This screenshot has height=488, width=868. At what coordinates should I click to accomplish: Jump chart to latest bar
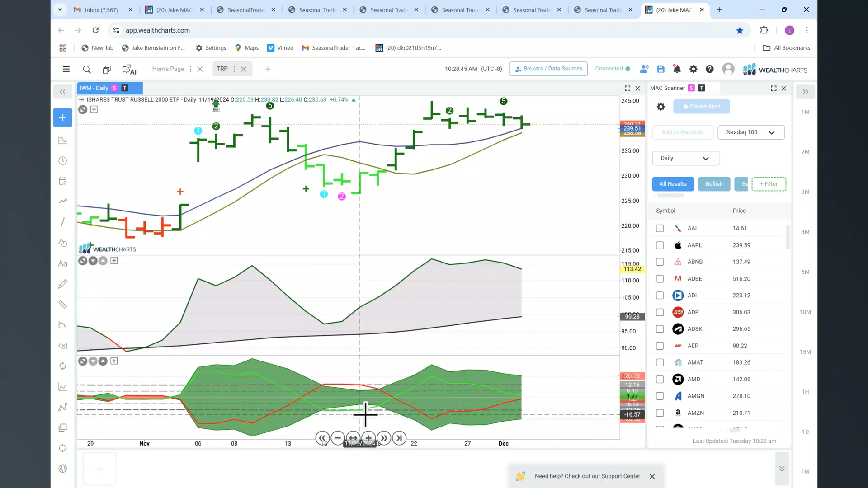[x=399, y=438]
